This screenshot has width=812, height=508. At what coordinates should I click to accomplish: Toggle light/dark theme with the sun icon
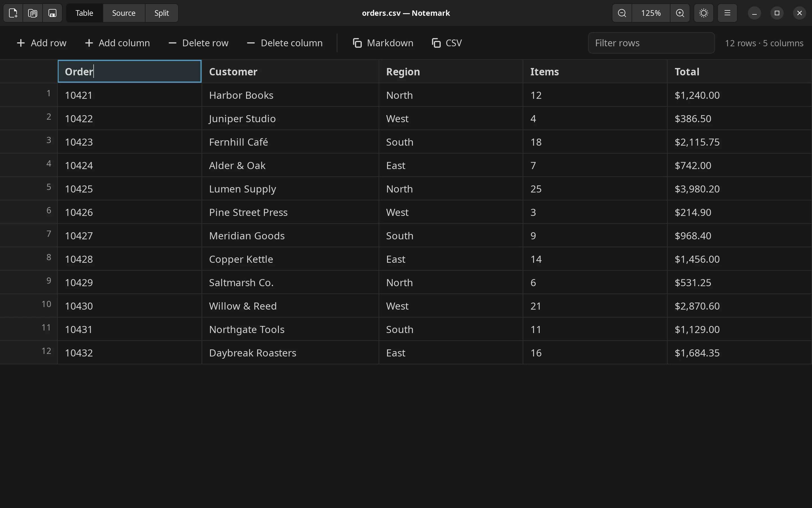[x=704, y=13]
